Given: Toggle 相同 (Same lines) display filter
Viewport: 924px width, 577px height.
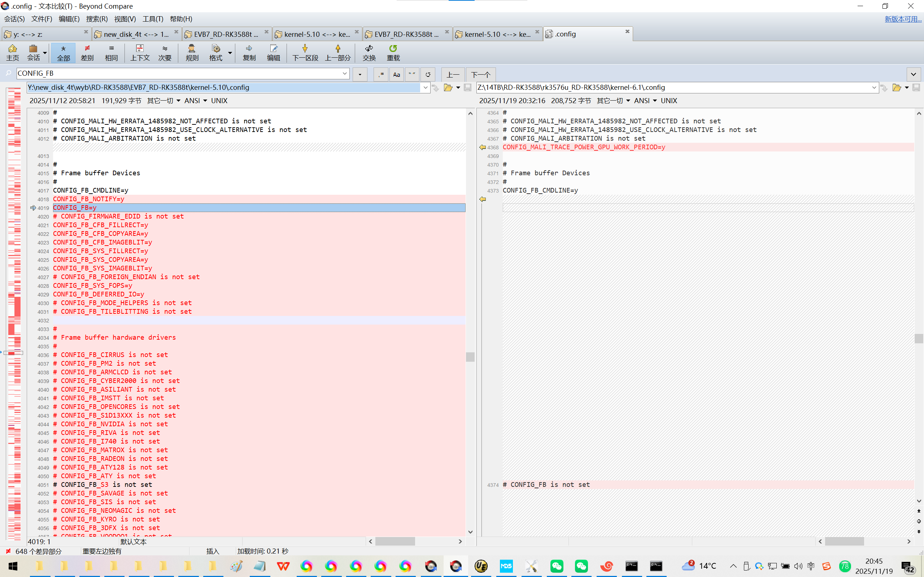Looking at the screenshot, I should 111,52.
